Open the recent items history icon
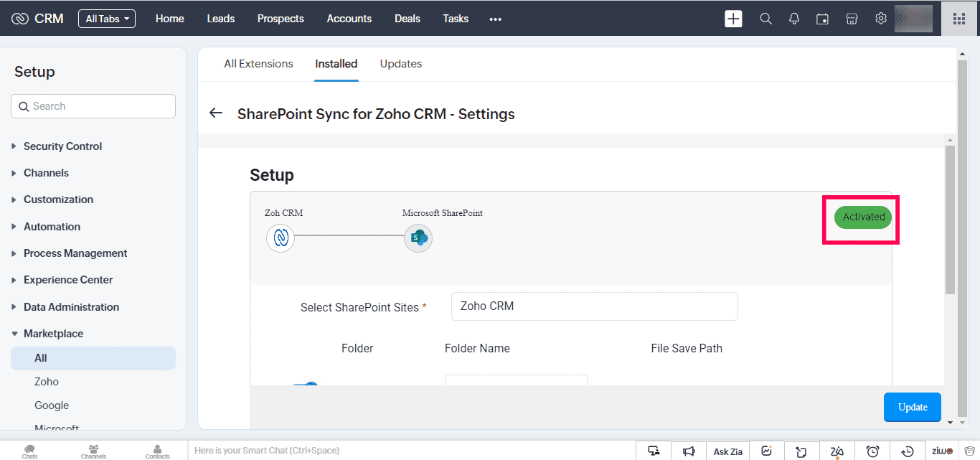 pyautogui.click(x=908, y=451)
